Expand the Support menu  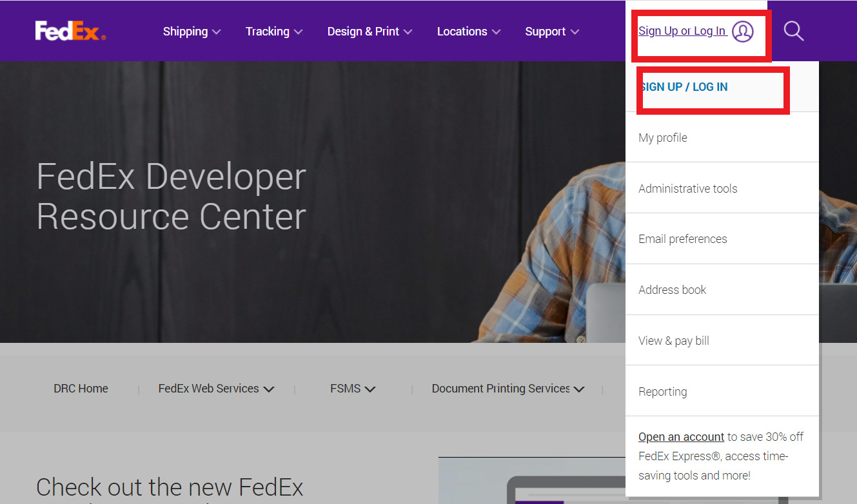pyautogui.click(x=552, y=32)
